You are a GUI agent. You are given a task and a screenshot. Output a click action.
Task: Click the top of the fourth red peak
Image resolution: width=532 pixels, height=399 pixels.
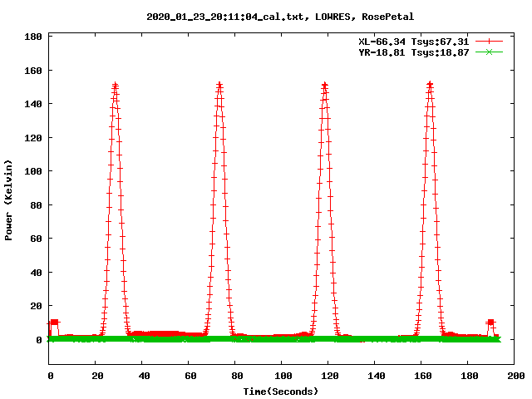pos(430,85)
